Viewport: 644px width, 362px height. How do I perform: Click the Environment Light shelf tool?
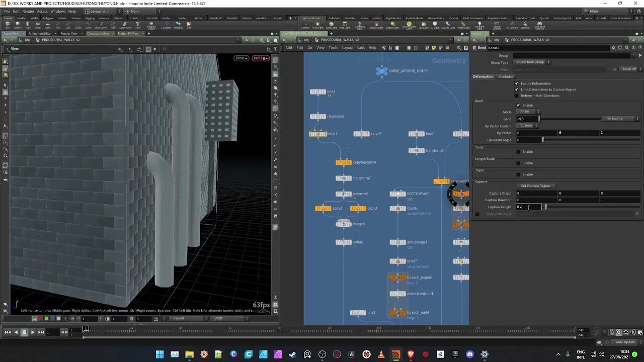click(x=409, y=25)
